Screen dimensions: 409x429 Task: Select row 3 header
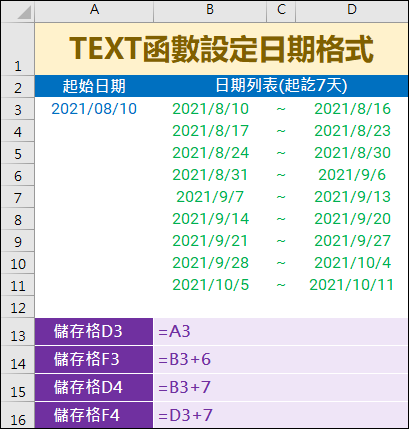coord(18,109)
